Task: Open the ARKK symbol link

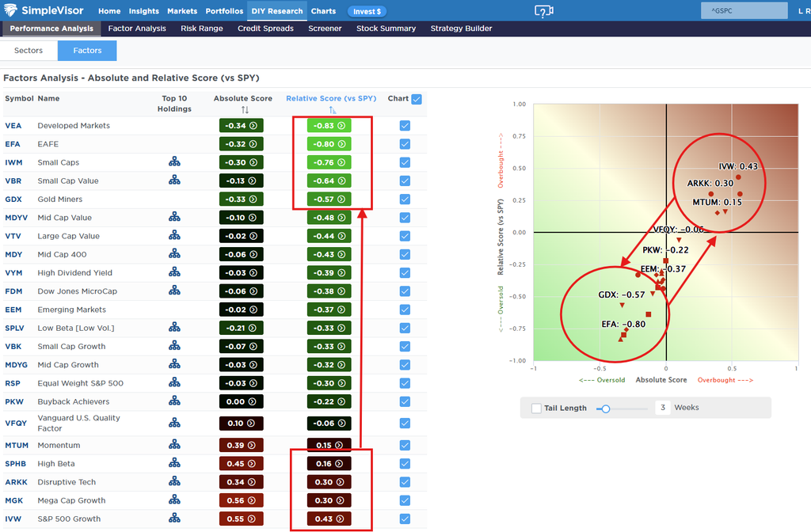Action: tap(16, 482)
